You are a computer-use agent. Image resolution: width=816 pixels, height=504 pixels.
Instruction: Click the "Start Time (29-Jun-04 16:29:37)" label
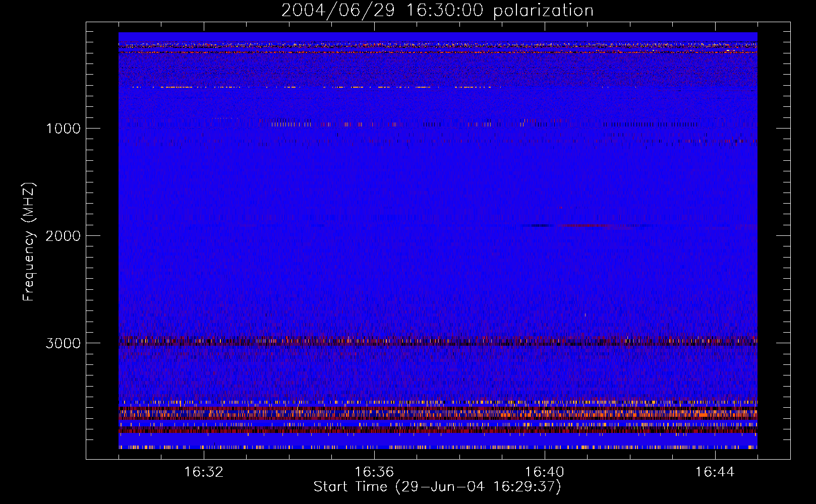[437, 487]
